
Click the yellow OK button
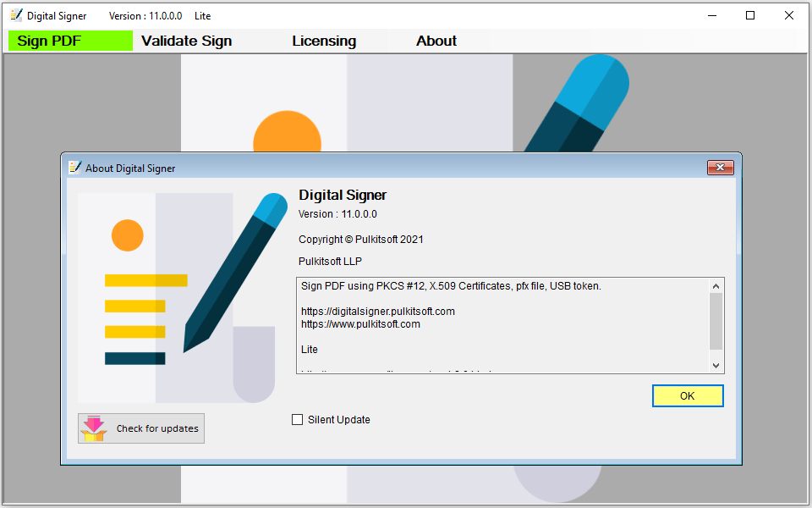tap(687, 396)
